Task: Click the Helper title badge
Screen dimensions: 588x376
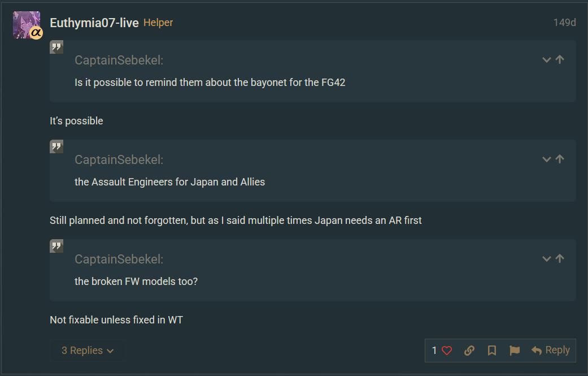Action: tap(158, 23)
